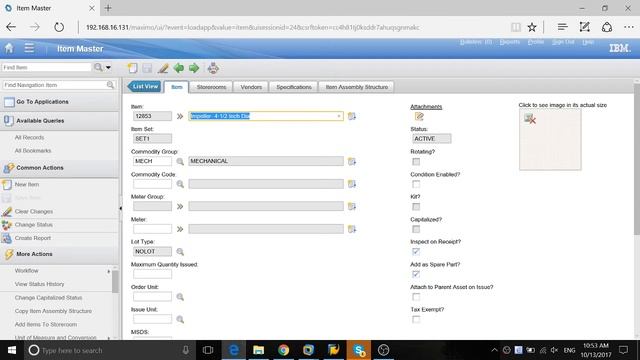Click the Commodity Code lookup magnifier
The image size is (640, 360).
point(180,184)
